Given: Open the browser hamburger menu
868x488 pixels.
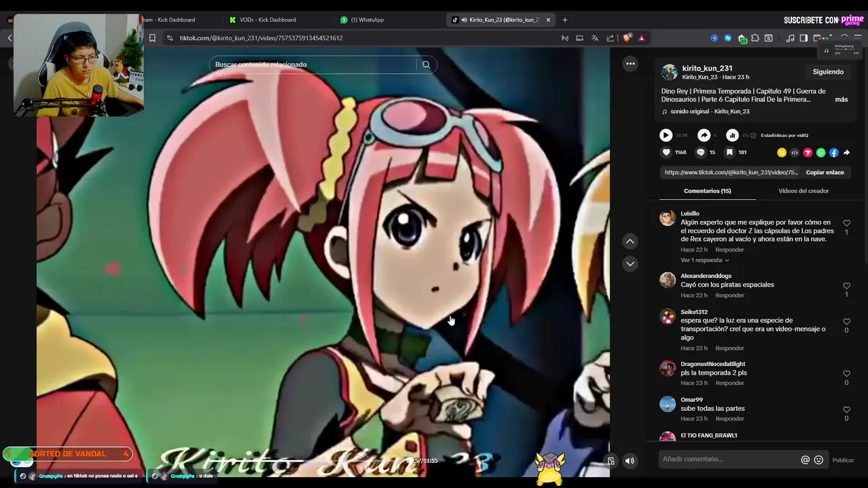Looking at the screenshot, I should [x=858, y=38].
